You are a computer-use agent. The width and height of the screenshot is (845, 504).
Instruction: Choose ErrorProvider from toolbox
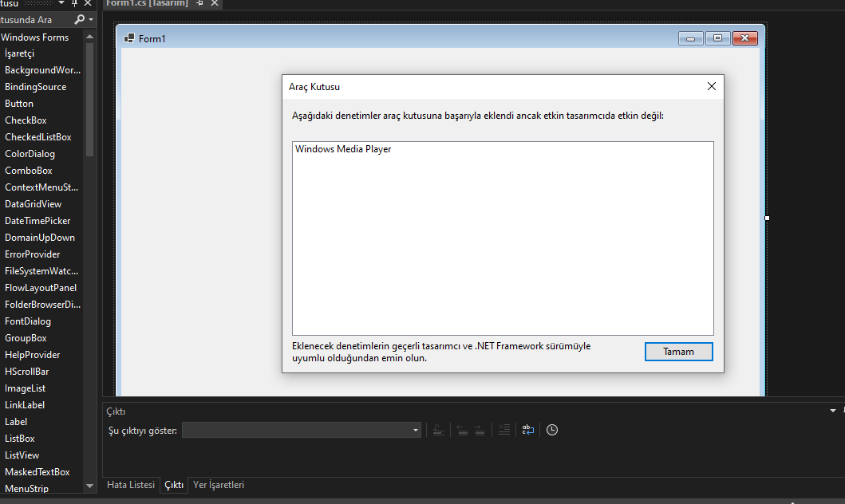[33, 254]
